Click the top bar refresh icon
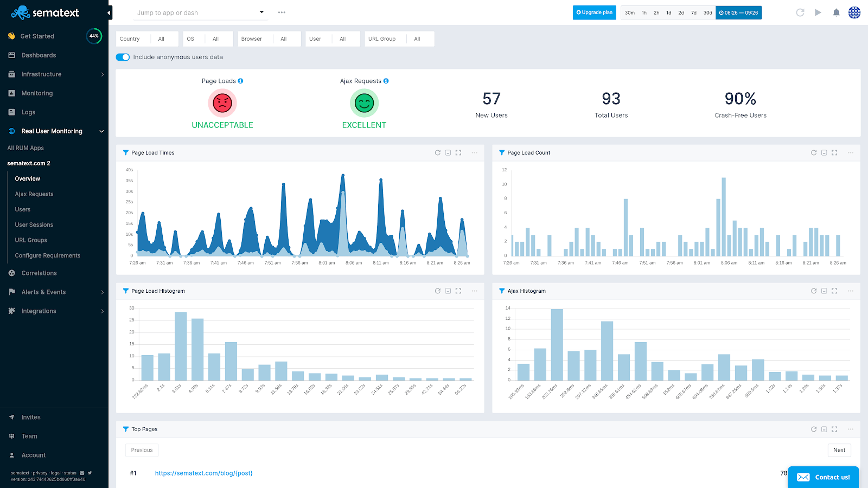Image resolution: width=868 pixels, height=488 pixels. [x=800, y=12]
